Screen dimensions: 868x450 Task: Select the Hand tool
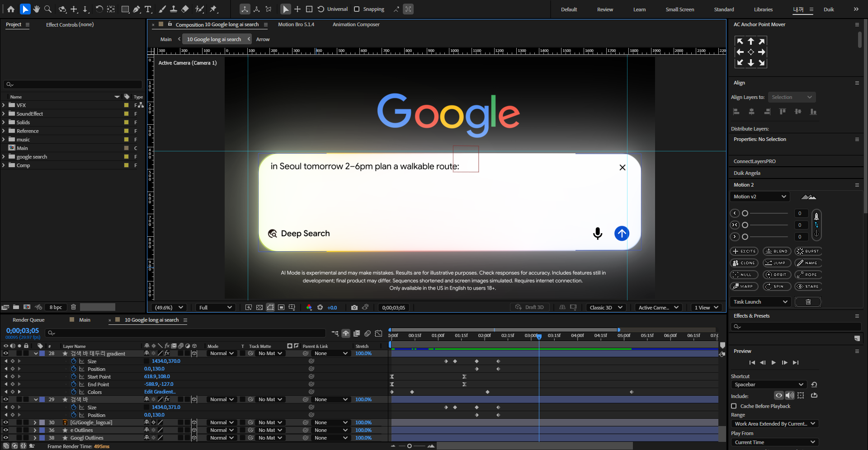(37, 9)
